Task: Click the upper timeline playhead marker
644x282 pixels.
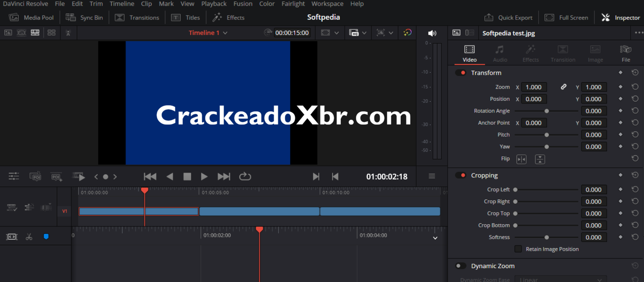Action: coord(145,190)
